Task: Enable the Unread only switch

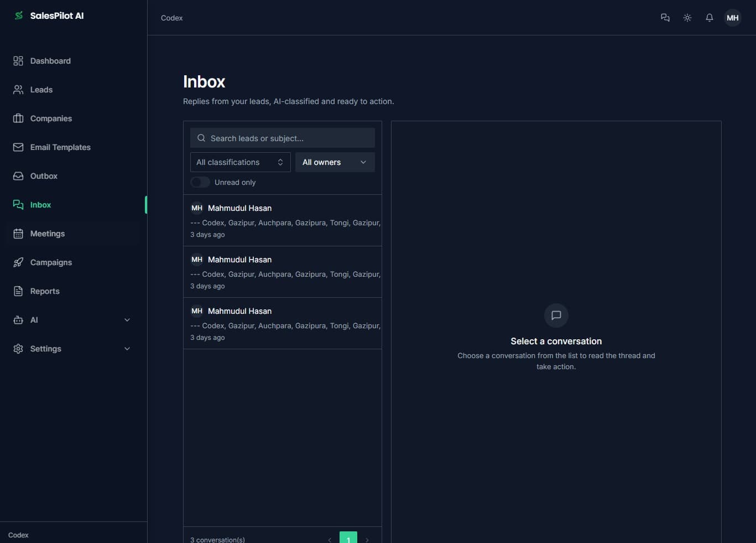Action: 200,182
